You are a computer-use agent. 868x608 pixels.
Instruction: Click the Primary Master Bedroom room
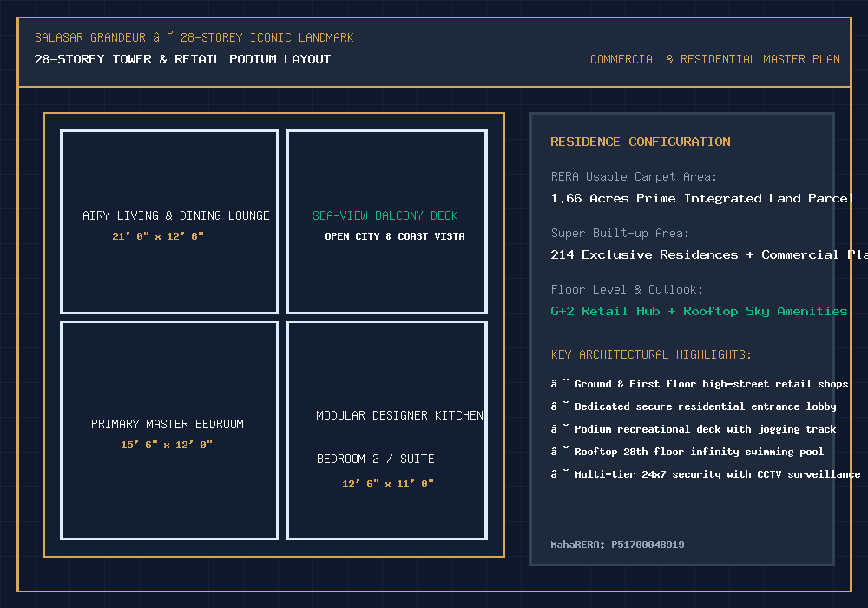click(169, 430)
